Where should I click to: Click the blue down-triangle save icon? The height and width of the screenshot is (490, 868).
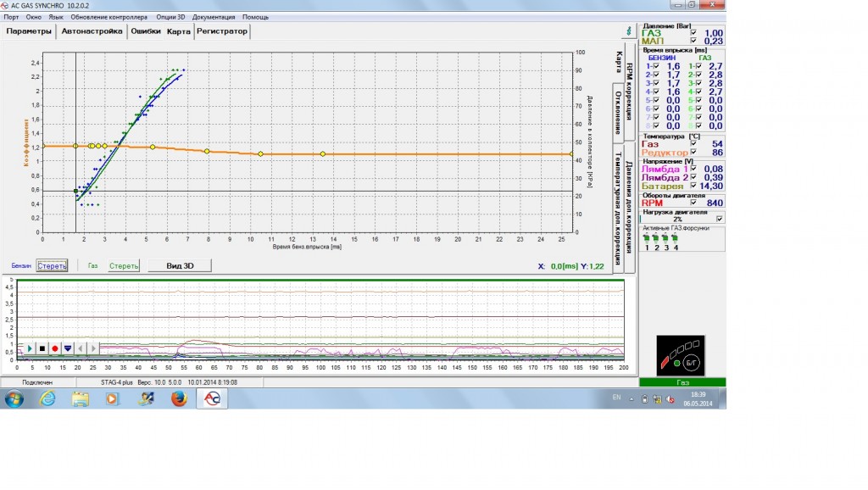(x=68, y=348)
